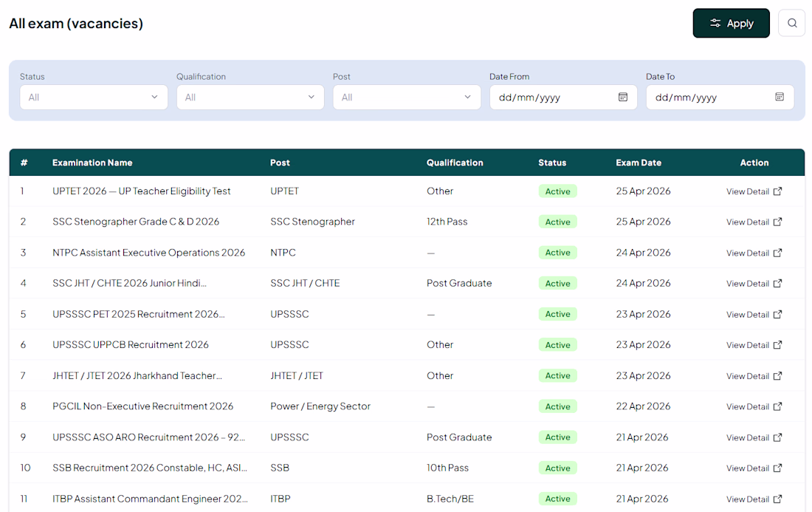Click the search magnifier icon button
Screen dimensions: 812x512
pos(792,24)
